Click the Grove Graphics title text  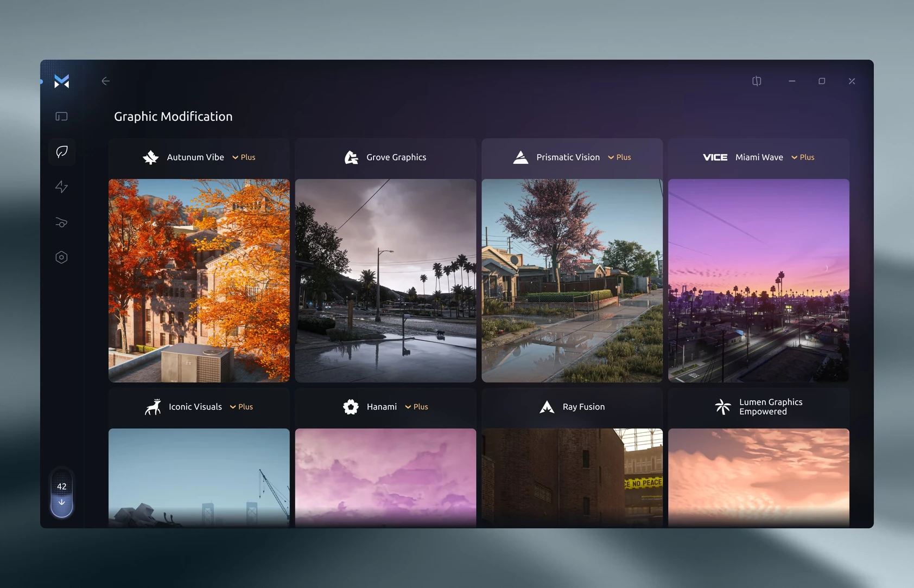click(396, 157)
